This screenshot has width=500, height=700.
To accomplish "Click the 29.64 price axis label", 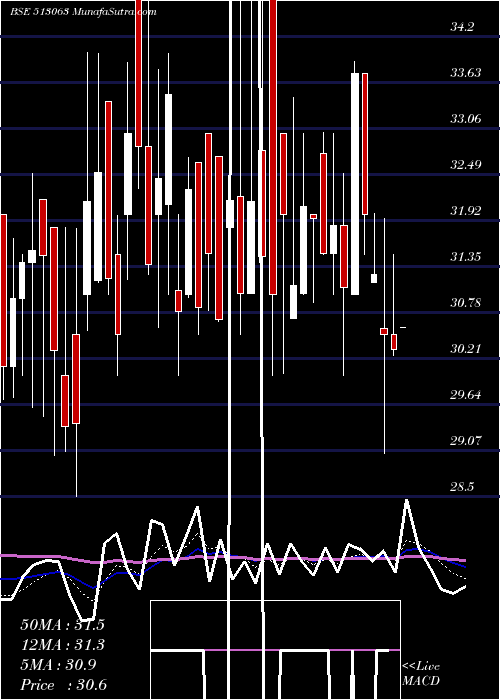I will coord(466,395).
